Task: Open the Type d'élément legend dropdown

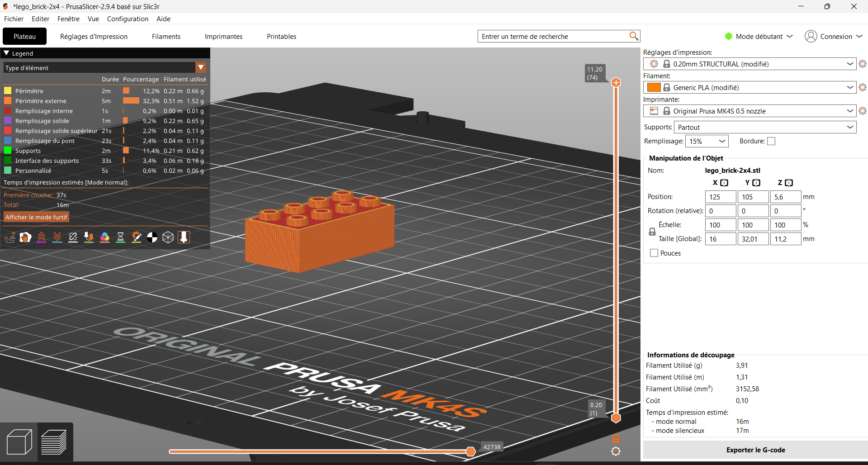Action: pyautogui.click(x=105, y=68)
